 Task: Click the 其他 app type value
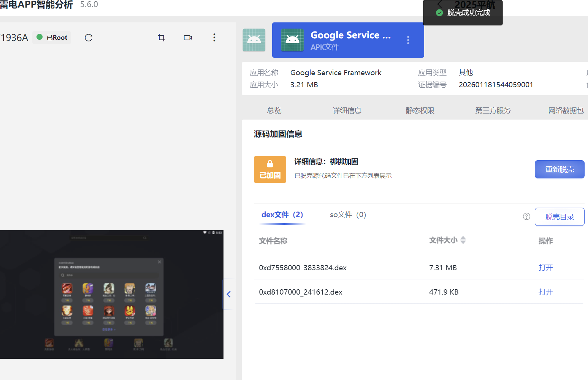click(x=466, y=73)
